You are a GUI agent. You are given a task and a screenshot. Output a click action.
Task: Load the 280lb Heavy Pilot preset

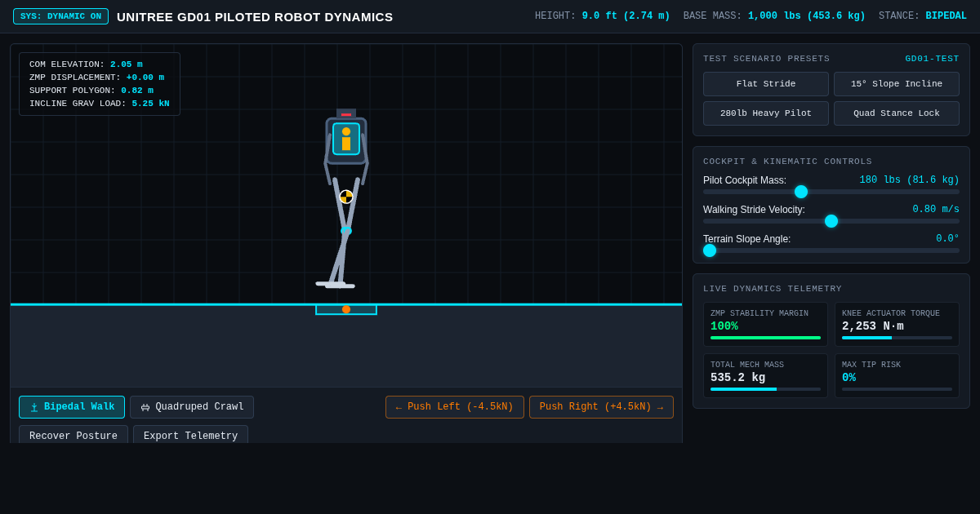click(x=766, y=113)
